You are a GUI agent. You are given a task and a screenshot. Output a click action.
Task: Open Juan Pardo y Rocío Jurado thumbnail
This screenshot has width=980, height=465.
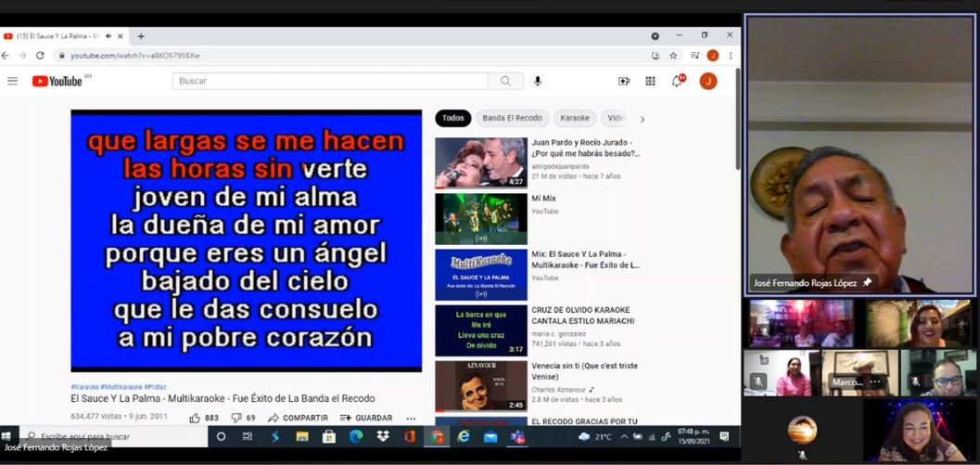480,162
